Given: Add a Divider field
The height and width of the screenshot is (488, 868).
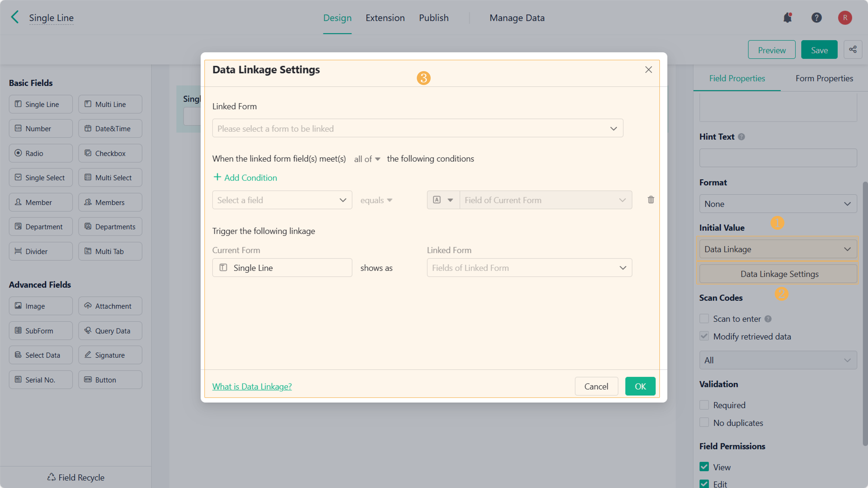Looking at the screenshot, I should [x=41, y=251].
